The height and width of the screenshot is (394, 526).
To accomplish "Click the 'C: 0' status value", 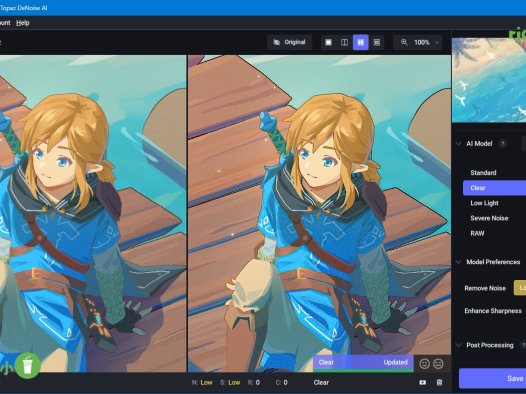I will [x=281, y=382].
